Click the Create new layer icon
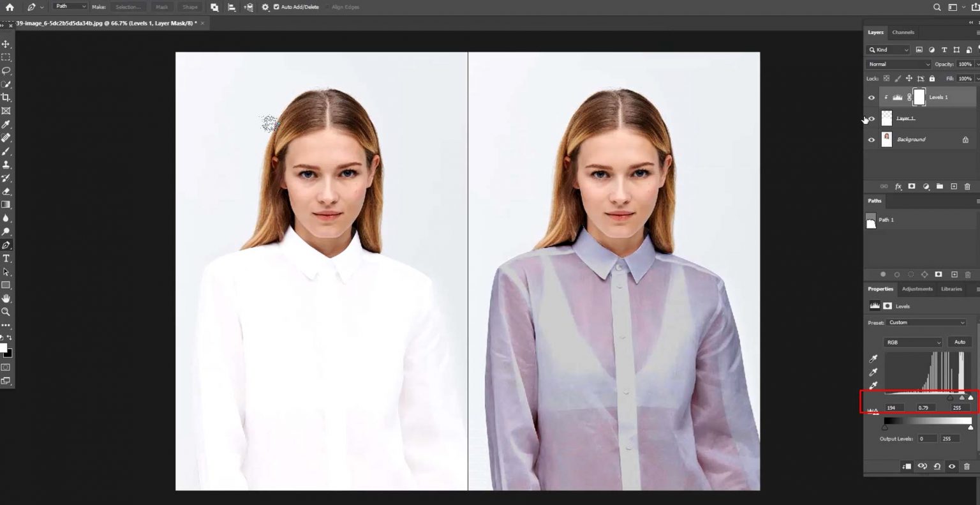Image resolution: width=980 pixels, height=505 pixels. point(953,186)
